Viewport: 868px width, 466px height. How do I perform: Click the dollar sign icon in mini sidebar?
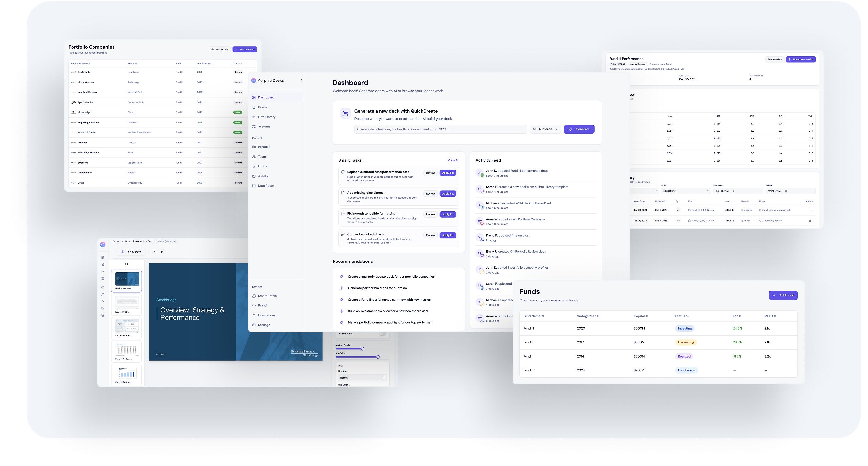click(103, 301)
